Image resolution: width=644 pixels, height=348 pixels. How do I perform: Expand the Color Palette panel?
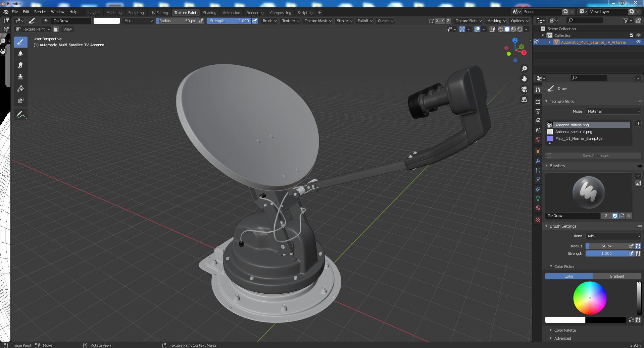tap(565, 330)
